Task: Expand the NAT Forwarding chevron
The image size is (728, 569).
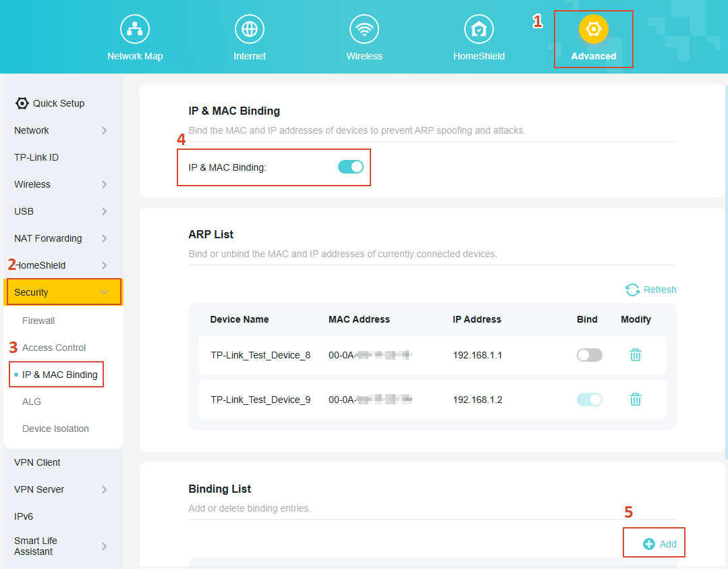Action: 105,238
